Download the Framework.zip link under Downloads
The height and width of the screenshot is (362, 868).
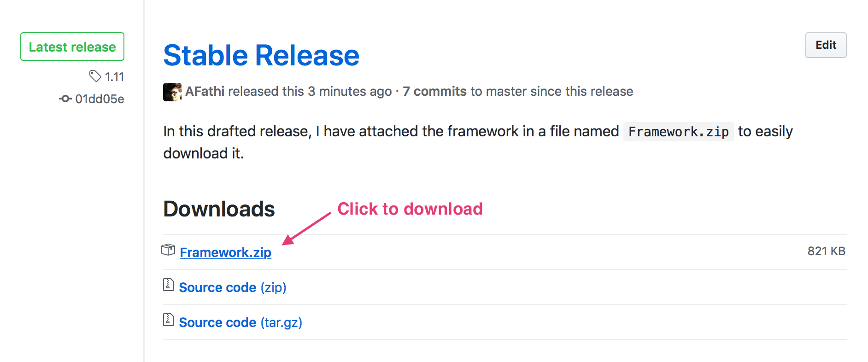pyautogui.click(x=225, y=252)
